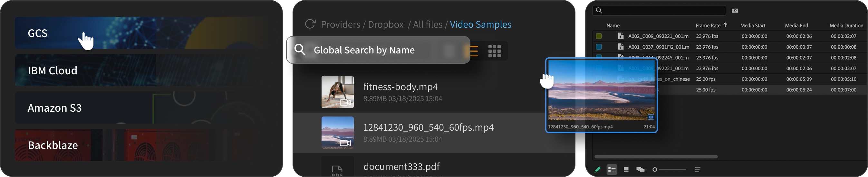Viewport: 868px width, 177px height.
Task: Click media end 00:00:05:09 cell
Action: [799, 79]
